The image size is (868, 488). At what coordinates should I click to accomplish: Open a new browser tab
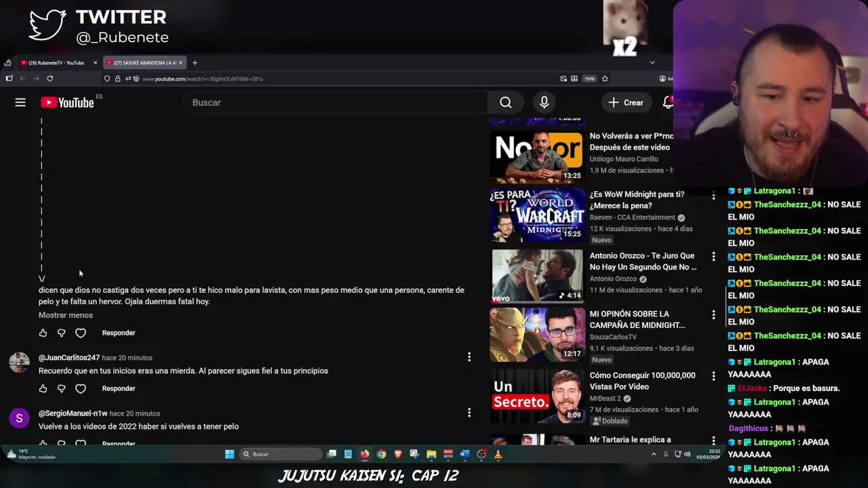[x=195, y=62]
